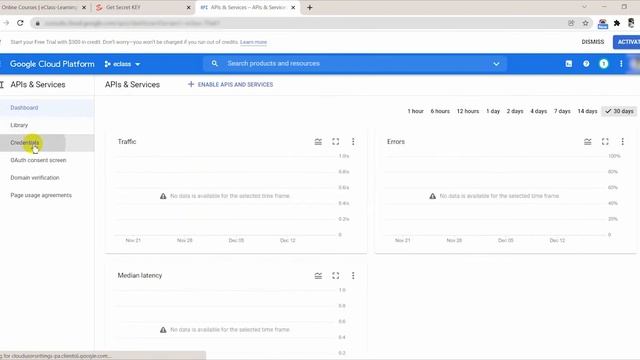Dismiss the free trial banner

click(593, 42)
